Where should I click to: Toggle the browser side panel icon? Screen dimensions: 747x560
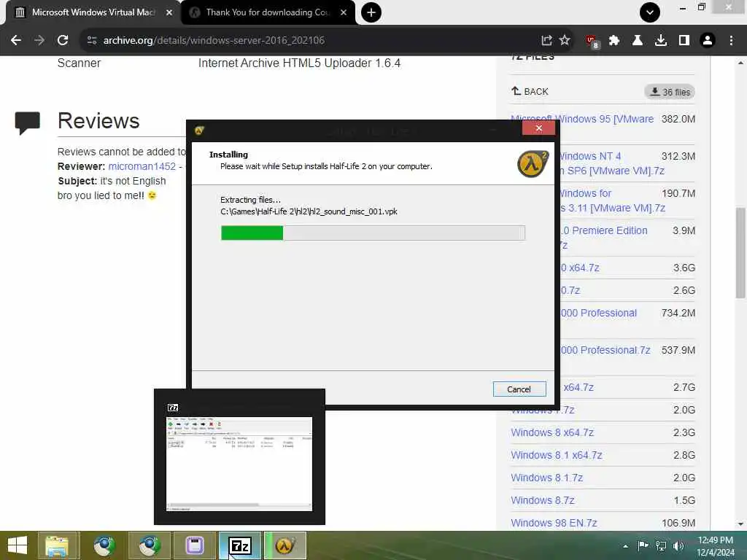click(x=684, y=41)
